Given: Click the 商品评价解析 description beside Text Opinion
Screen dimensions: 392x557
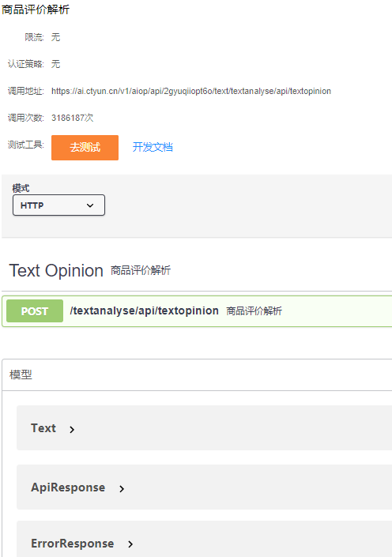Looking at the screenshot, I should coord(141,271).
